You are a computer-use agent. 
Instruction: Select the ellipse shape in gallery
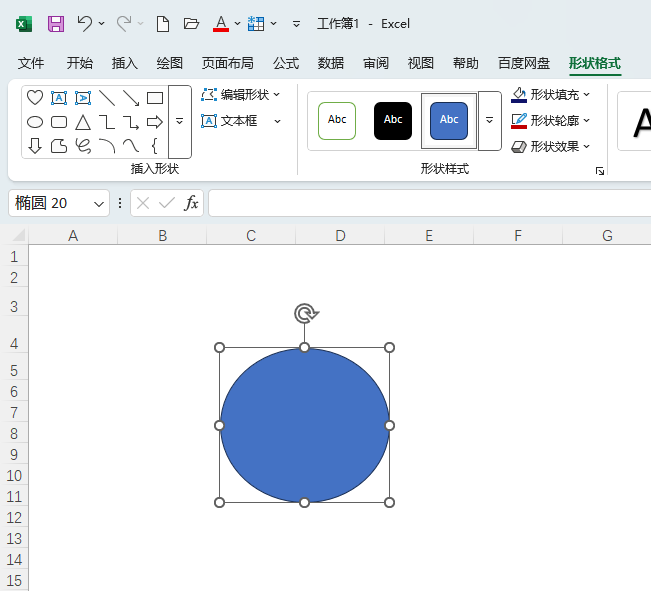[35, 122]
